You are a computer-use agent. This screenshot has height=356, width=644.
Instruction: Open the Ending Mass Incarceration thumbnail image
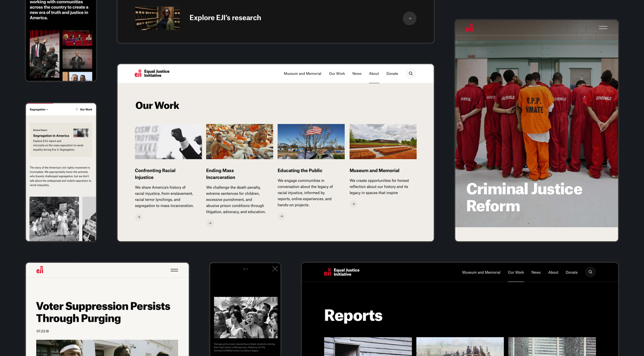pos(239,141)
